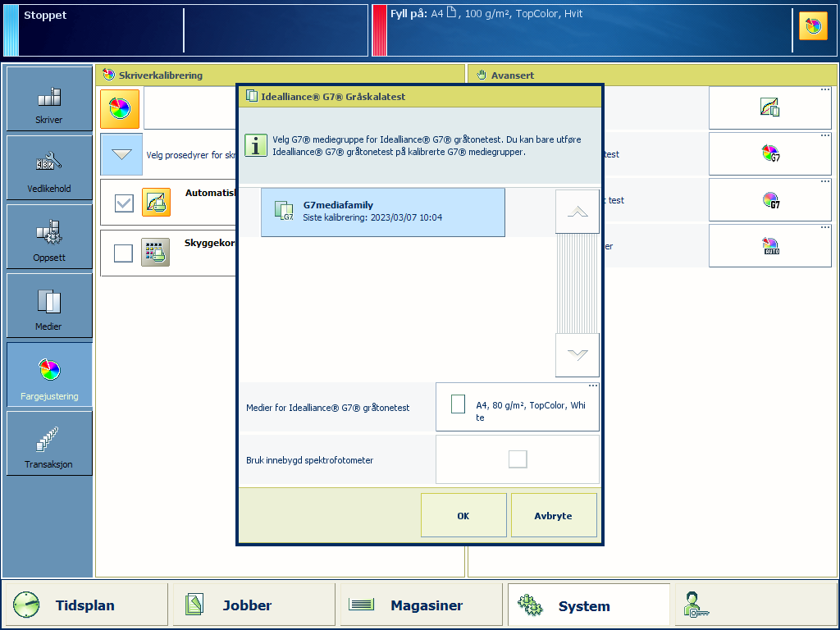Open the second G7 test button in Avansert
Screen dimensions: 840x630
(769, 200)
